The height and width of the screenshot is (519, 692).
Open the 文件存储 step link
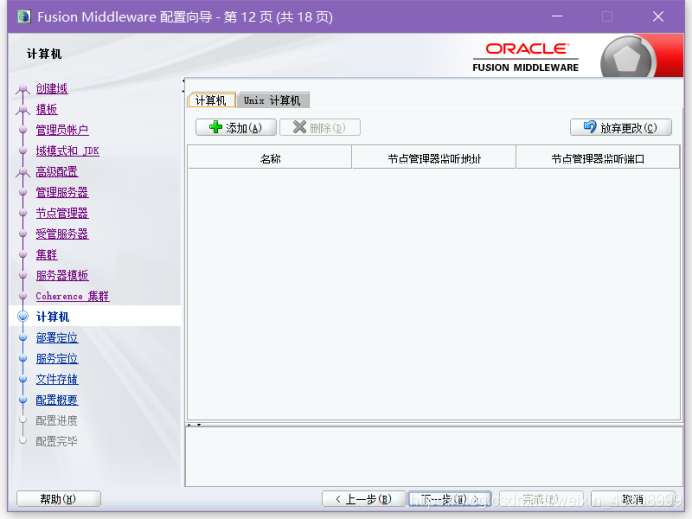click(56, 379)
